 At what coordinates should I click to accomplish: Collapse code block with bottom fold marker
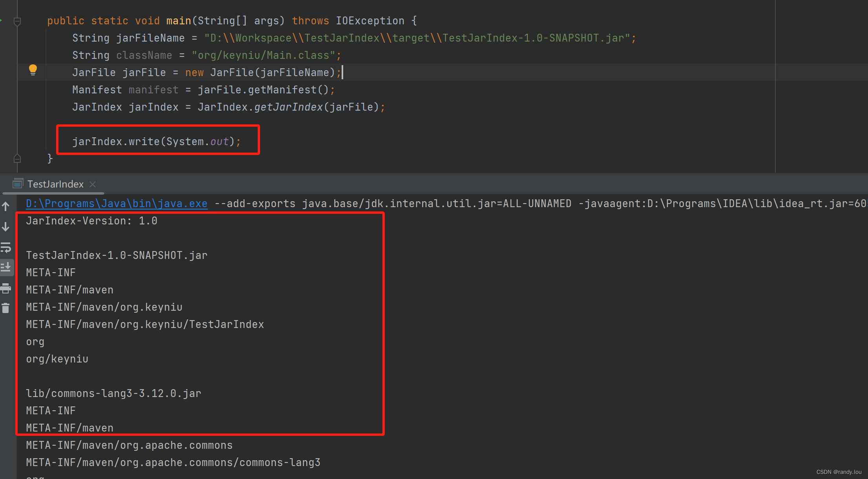[17, 158]
